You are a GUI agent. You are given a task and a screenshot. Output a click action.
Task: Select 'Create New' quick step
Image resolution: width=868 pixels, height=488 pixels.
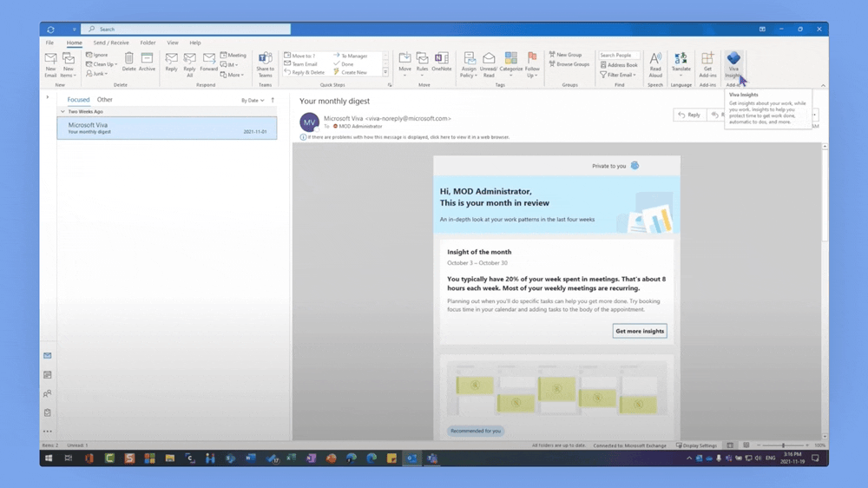(351, 72)
